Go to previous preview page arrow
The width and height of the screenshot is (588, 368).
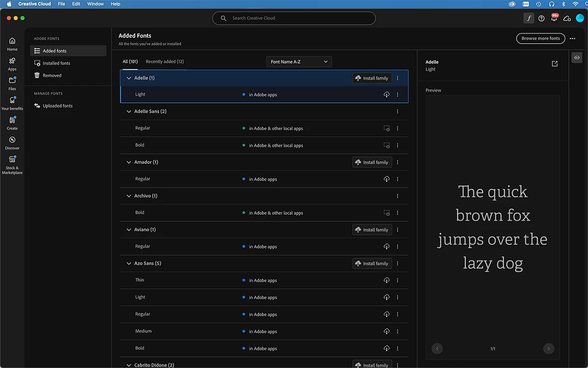coord(437,349)
